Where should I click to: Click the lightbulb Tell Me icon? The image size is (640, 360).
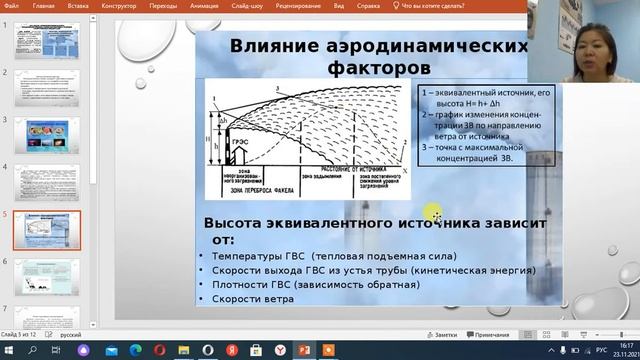396,5
